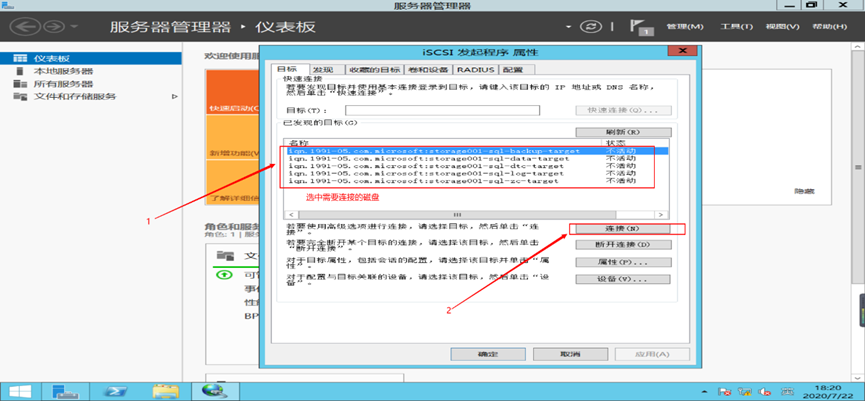Switch to the RADIUS tab
Viewport: 865px width, 401px height.
coord(476,70)
